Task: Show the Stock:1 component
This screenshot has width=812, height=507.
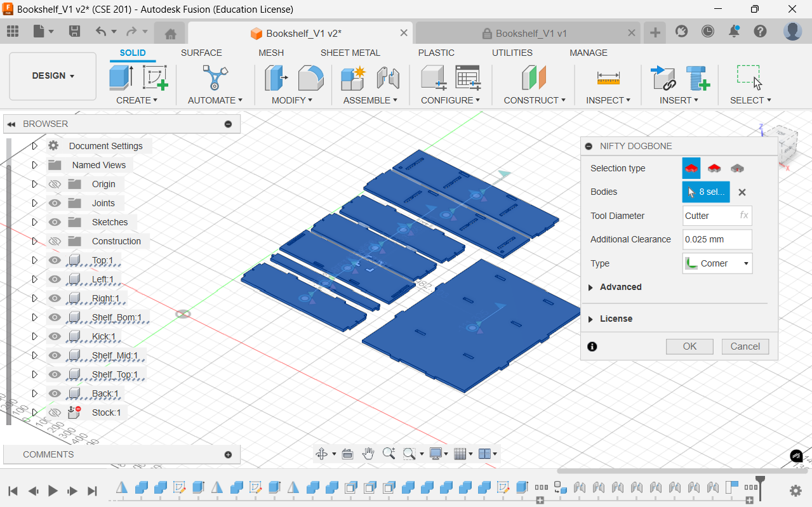Action: pos(55,412)
